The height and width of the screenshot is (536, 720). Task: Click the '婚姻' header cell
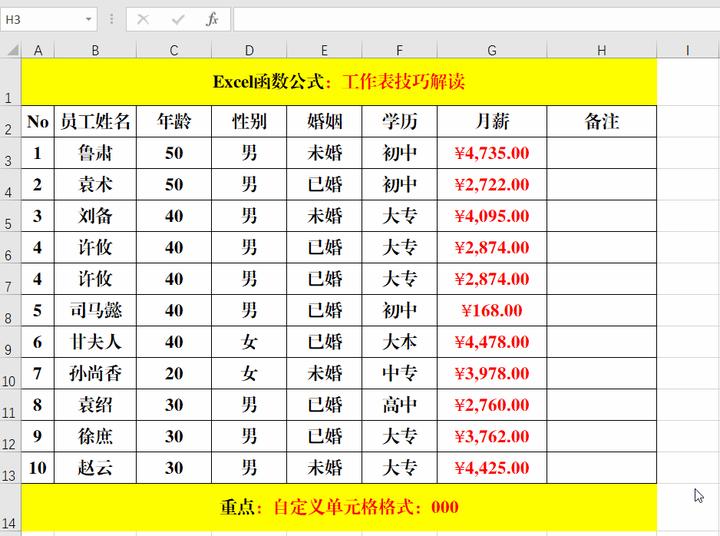tap(324, 121)
